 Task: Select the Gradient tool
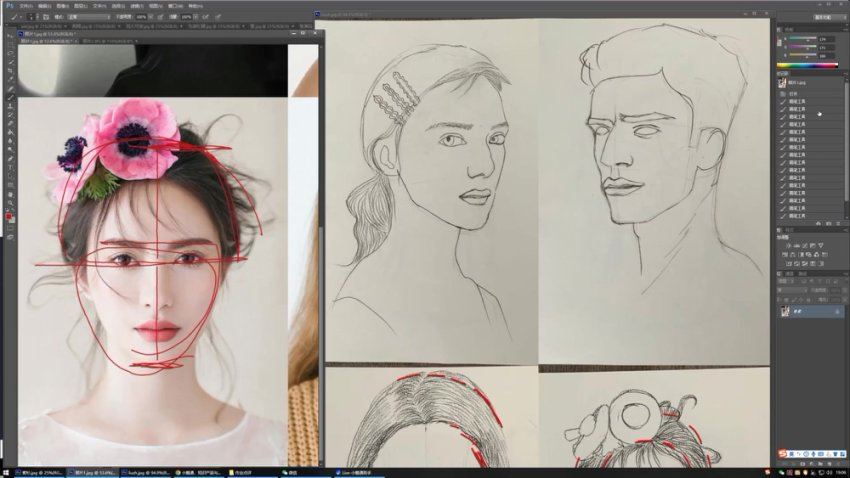tap(10, 132)
